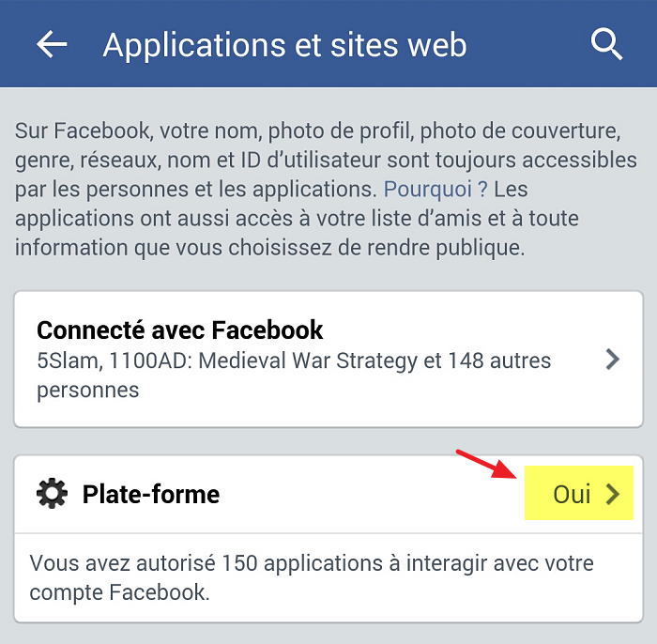Tap the information que vous choisissez line

point(270,248)
